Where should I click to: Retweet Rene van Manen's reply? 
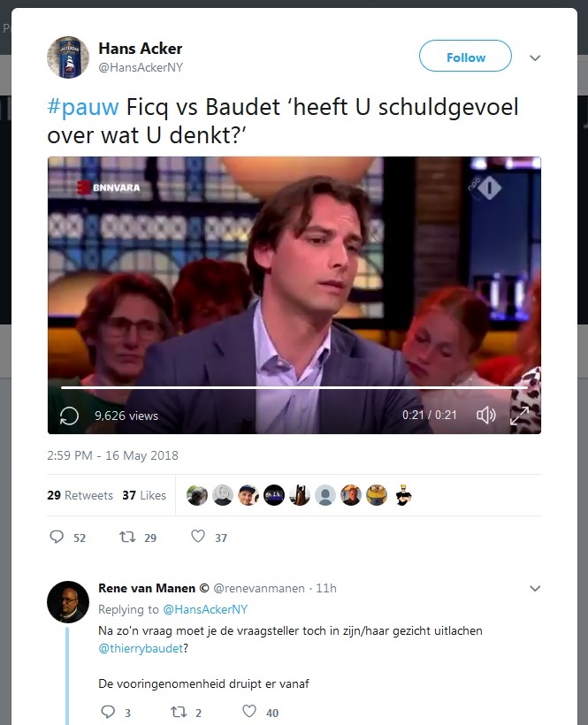click(x=179, y=712)
